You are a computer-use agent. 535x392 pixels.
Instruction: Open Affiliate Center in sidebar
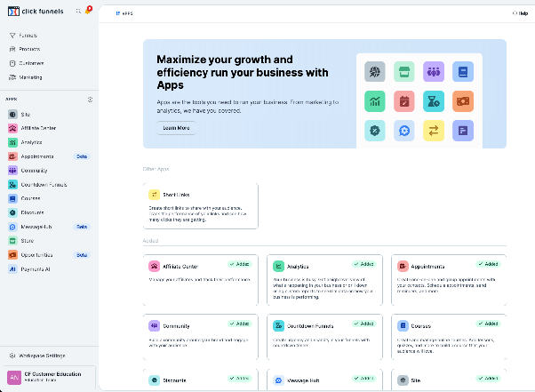pyautogui.click(x=32, y=128)
